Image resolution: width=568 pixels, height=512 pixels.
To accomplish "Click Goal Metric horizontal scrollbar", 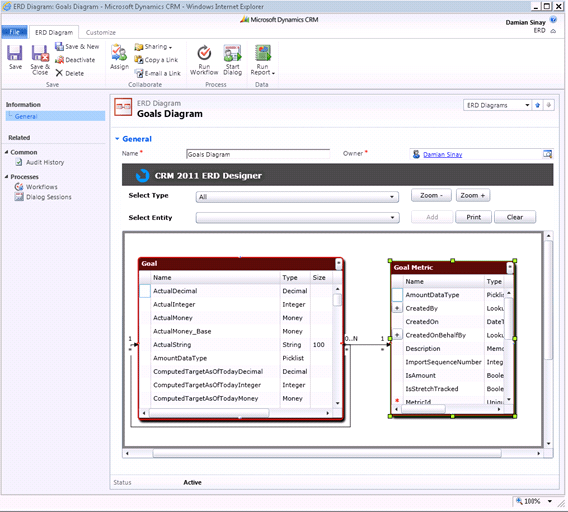I will 423,409.
